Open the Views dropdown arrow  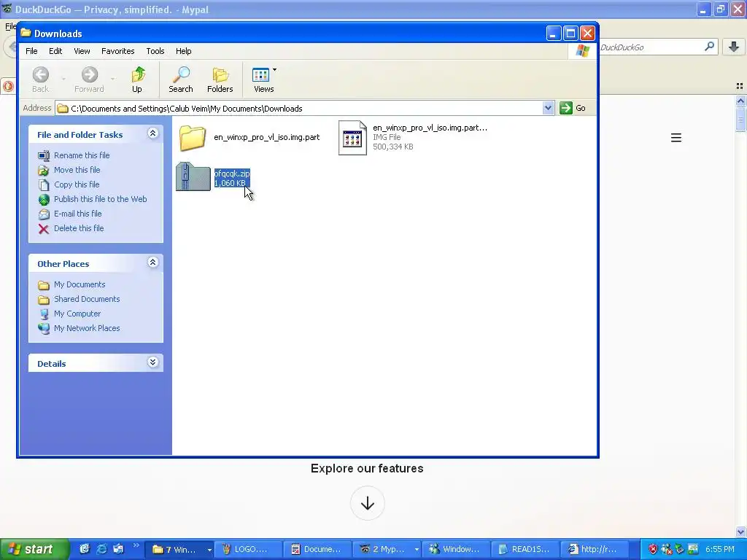(274, 70)
